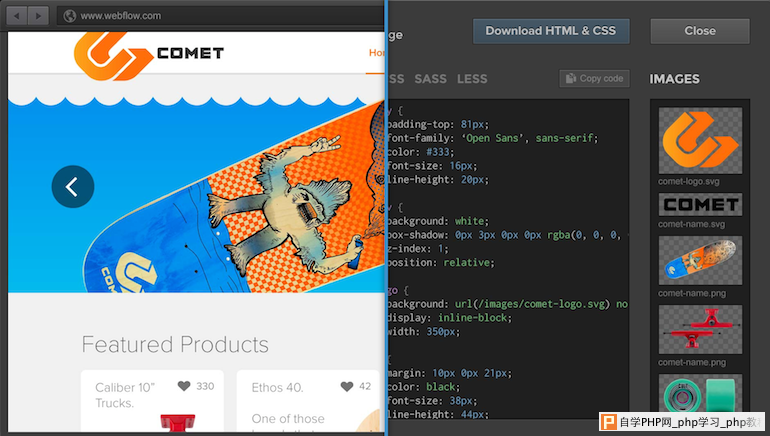This screenshot has height=436, width=770.
Task: Select the red trucks image thumbnail
Action: pyautogui.click(x=700, y=329)
